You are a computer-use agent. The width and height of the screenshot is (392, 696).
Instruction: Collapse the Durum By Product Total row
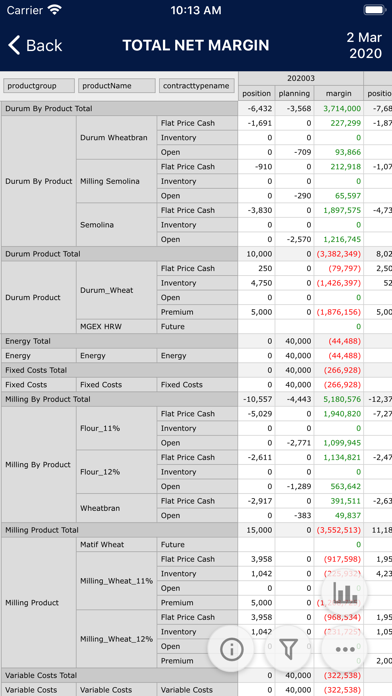click(120, 108)
